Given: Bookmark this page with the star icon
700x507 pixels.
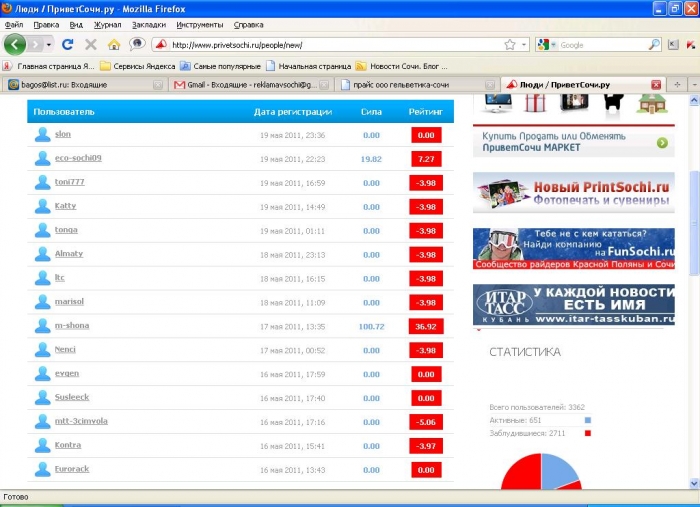Looking at the screenshot, I should point(510,45).
